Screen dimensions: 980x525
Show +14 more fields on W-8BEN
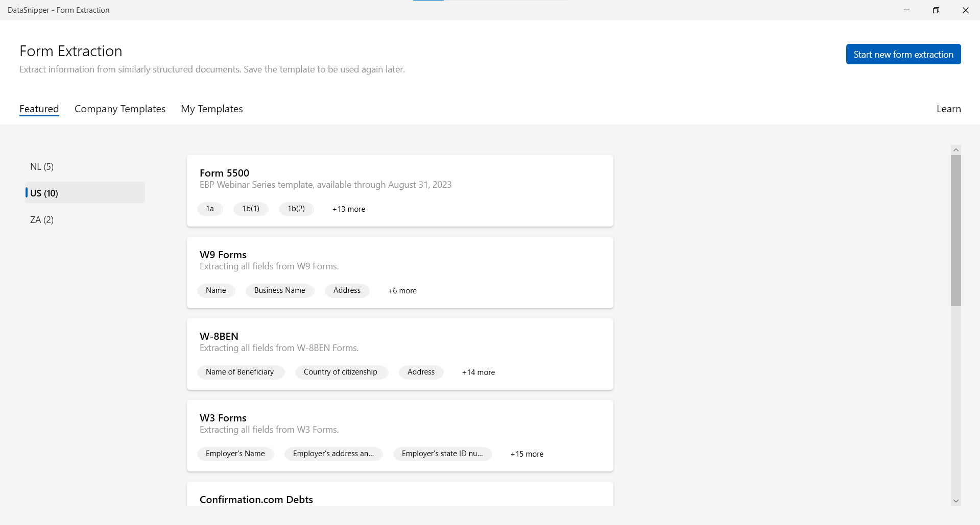tap(478, 372)
